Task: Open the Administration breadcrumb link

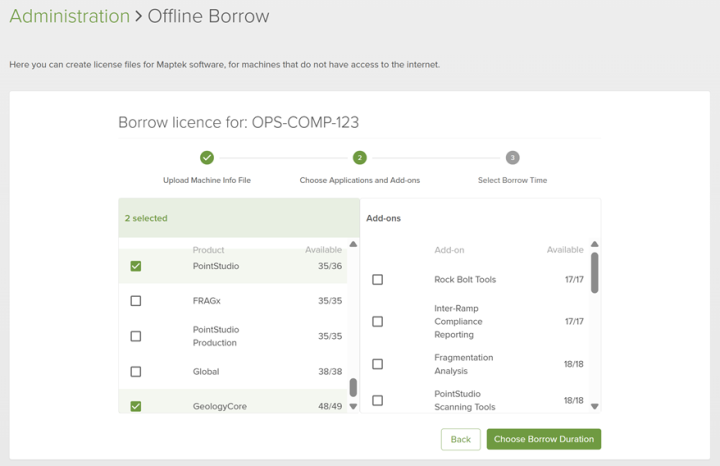Action: (70, 16)
